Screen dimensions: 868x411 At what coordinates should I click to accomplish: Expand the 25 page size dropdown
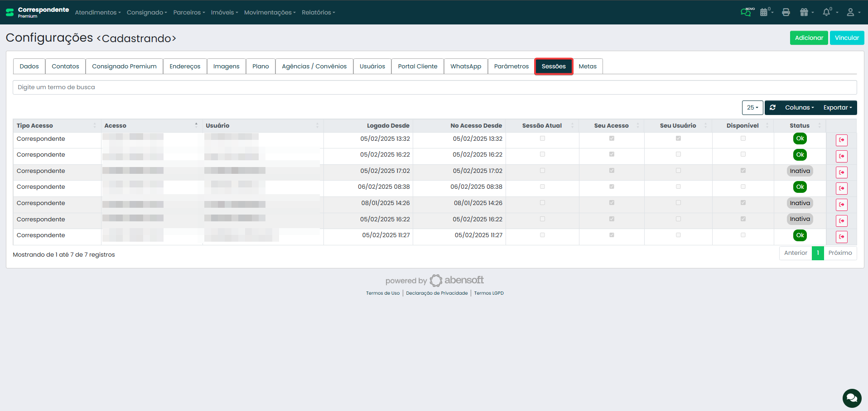point(752,108)
